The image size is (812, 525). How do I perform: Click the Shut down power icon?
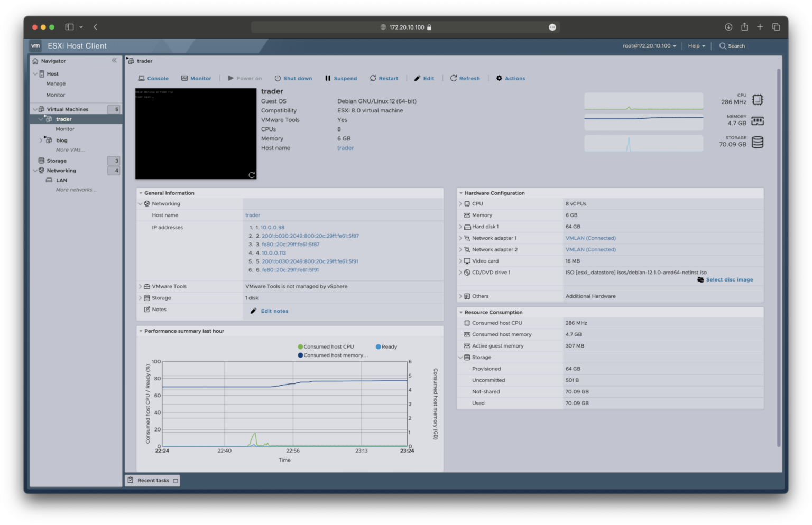point(278,78)
